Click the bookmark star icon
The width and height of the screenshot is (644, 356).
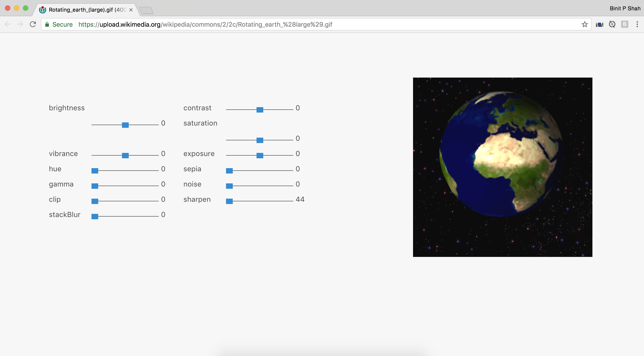(x=585, y=24)
